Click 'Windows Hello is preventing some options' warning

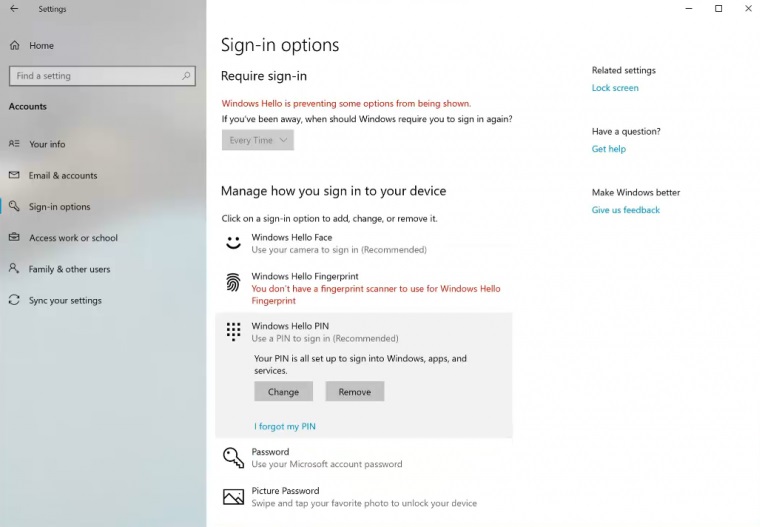pyautogui.click(x=346, y=103)
